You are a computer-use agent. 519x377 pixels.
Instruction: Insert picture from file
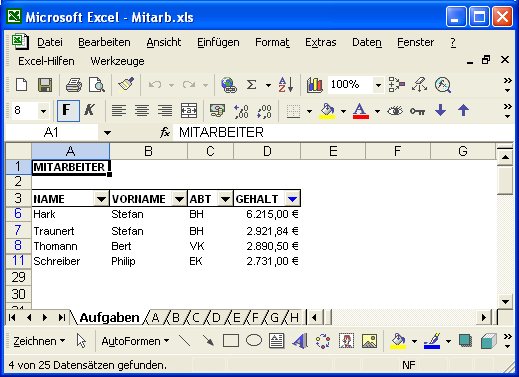point(369,341)
